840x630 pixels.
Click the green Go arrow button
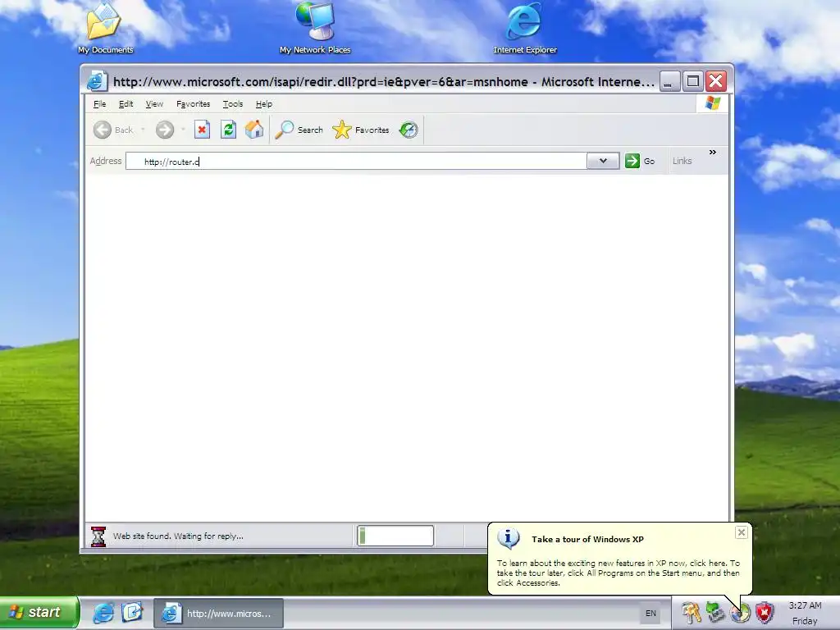tap(632, 161)
